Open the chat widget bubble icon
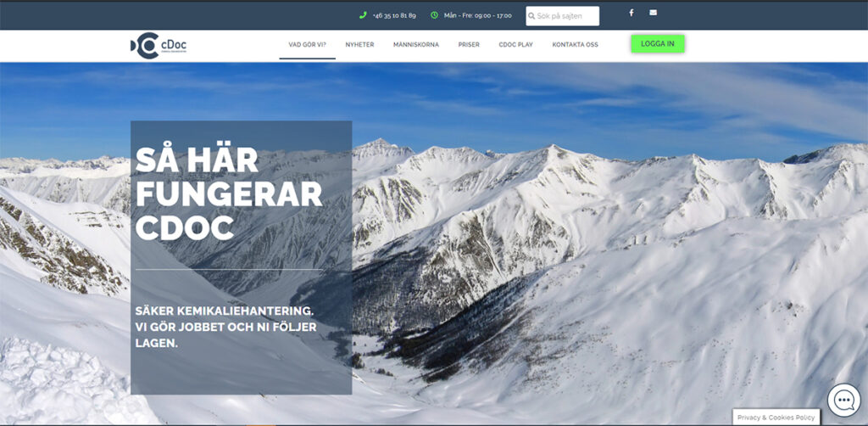868x426 pixels. (843, 400)
